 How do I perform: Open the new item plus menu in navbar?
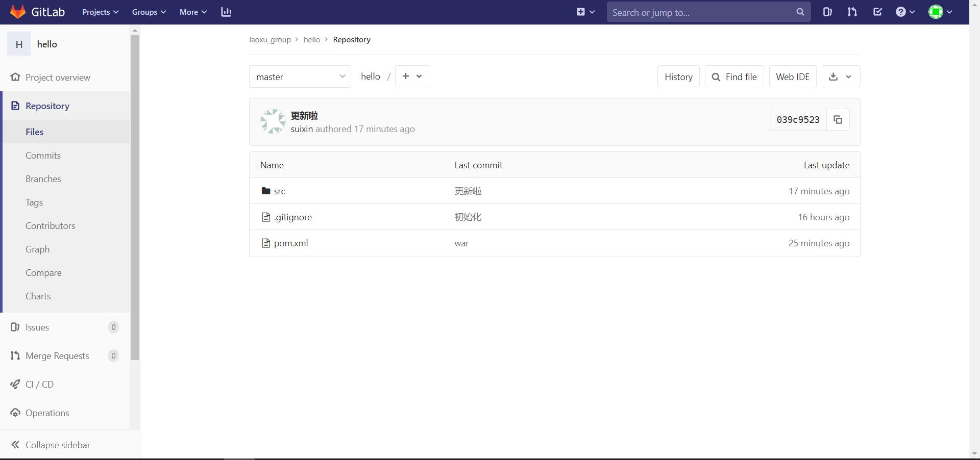pyautogui.click(x=585, y=12)
